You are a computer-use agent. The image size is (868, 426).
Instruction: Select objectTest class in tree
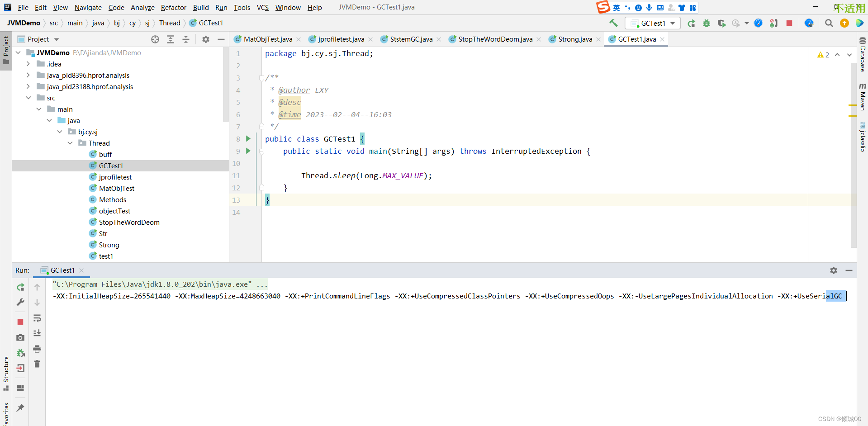pos(114,211)
